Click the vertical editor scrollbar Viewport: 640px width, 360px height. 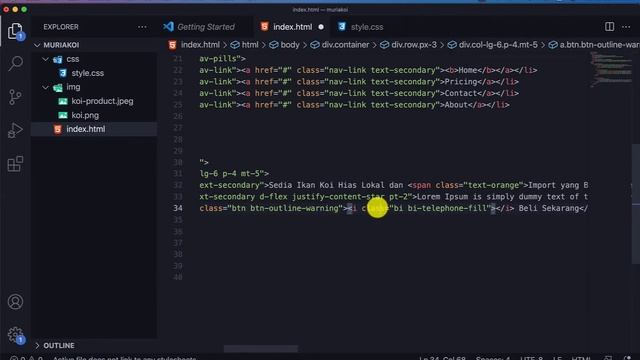[x=636, y=204]
